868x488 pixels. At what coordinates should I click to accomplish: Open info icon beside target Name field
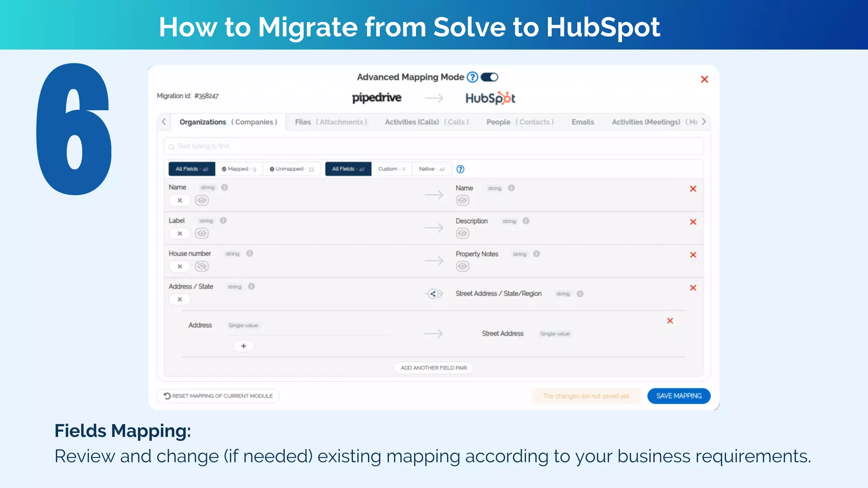512,188
